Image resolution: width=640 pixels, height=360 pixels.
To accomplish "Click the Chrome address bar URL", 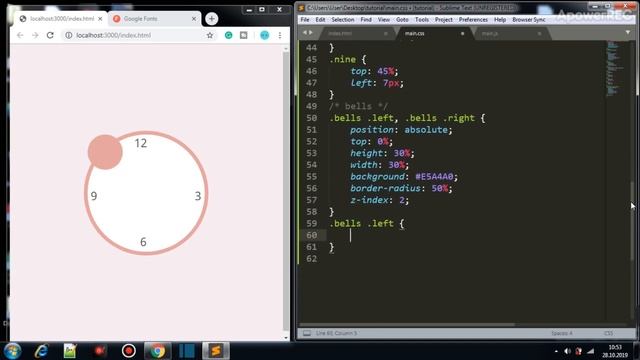I will point(114,36).
